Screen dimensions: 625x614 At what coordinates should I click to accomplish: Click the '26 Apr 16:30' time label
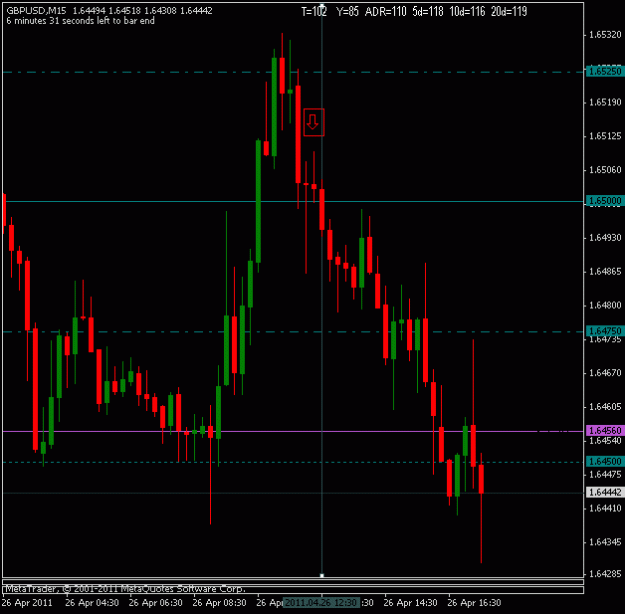[474, 602]
